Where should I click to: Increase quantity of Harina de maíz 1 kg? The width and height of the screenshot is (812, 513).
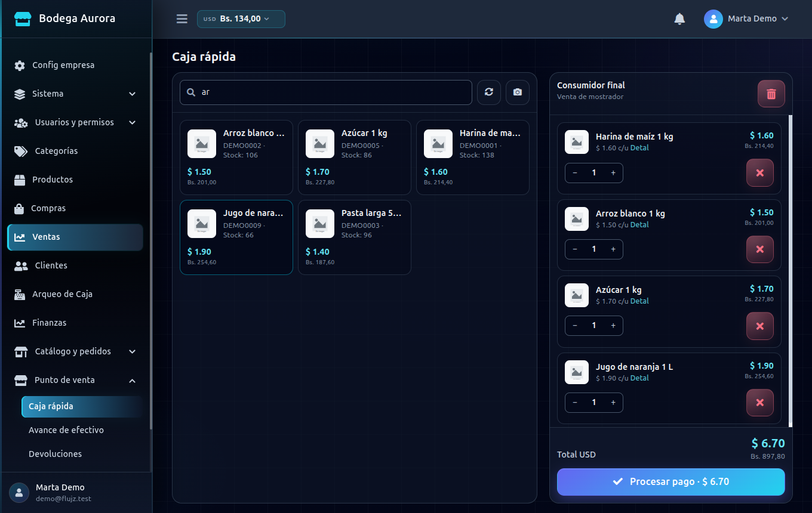613,173
